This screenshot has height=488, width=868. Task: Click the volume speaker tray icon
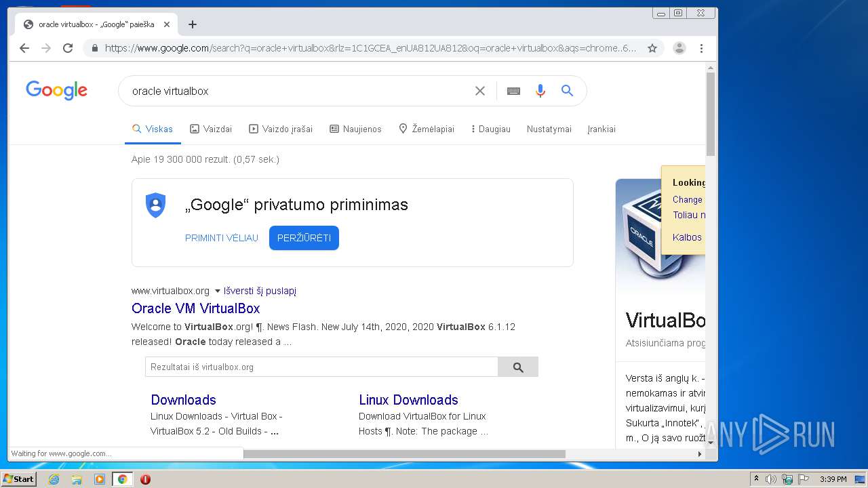coord(771,479)
